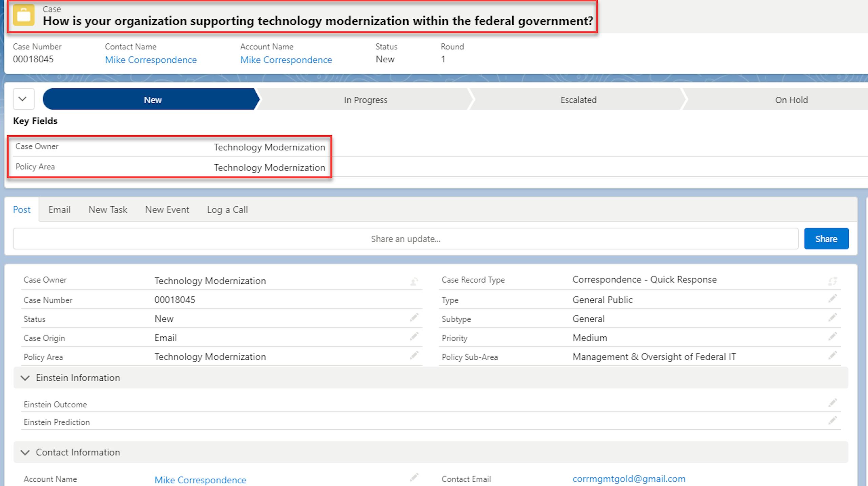This screenshot has width=868, height=486.
Task: Open the Log a Call tab
Action: pyautogui.click(x=227, y=210)
